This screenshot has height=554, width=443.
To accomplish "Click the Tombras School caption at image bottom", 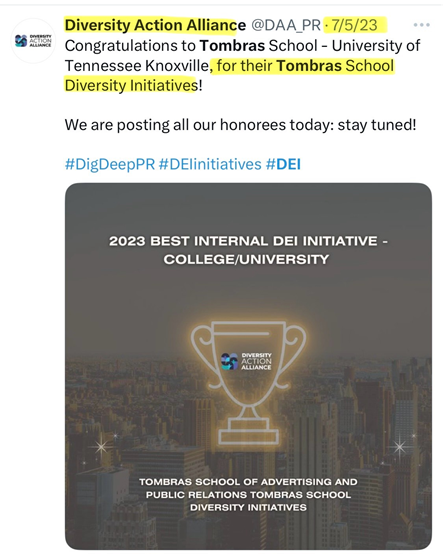I will pyautogui.click(x=248, y=495).
